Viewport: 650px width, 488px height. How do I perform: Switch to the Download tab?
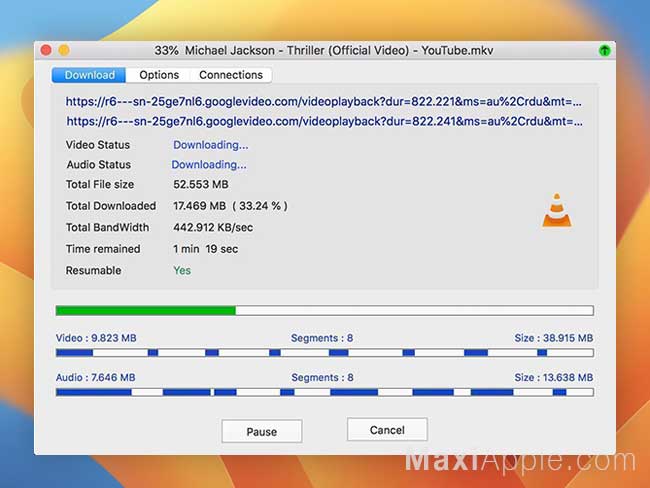(x=89, y=75)
